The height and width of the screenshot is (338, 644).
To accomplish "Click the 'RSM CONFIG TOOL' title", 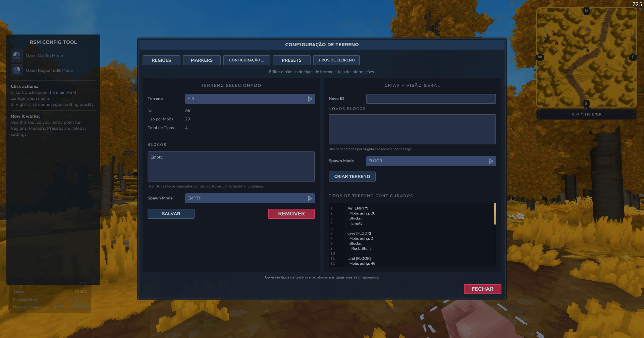I will point(53,42).
